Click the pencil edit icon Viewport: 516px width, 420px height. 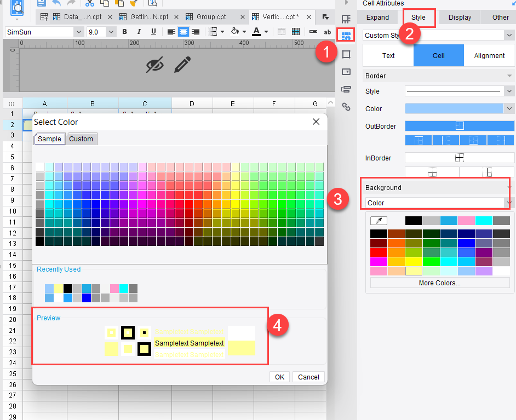click(182, 66)
